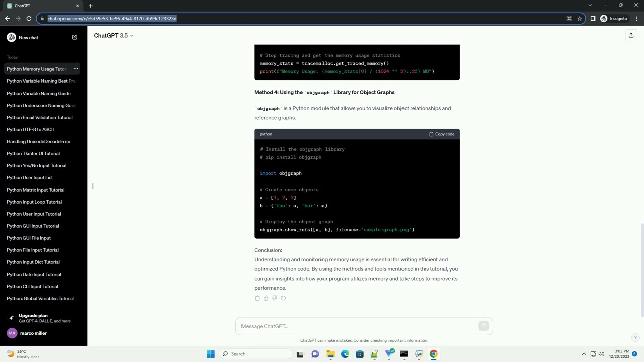Click the new chat compose icon

point(75,37)
